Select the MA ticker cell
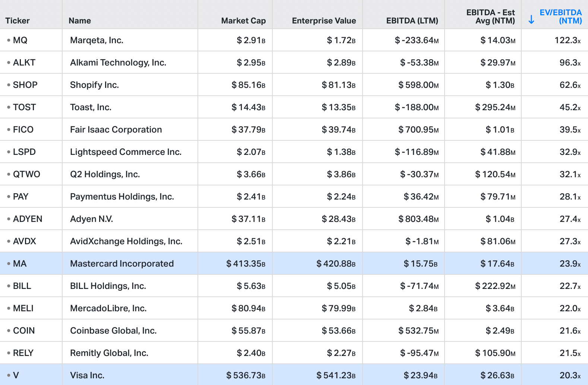 click(x=31, y=264)
